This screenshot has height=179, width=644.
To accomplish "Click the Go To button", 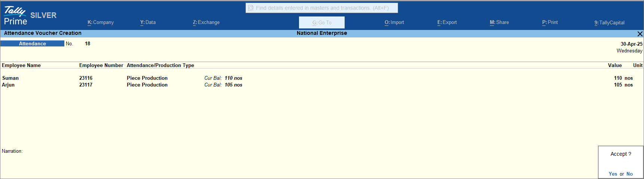I will pos(322,22).
